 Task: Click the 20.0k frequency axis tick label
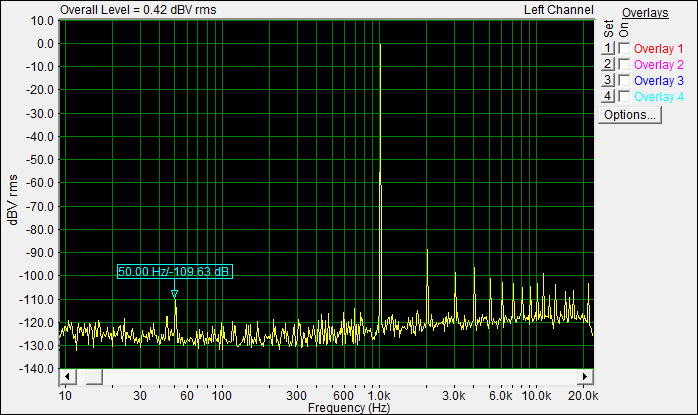pyautogui.click(x=583, y=395)
